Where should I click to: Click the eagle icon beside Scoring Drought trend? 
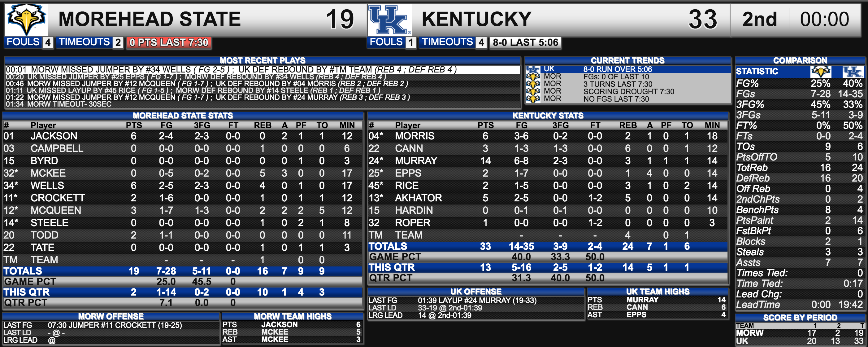tap(533, 91)
